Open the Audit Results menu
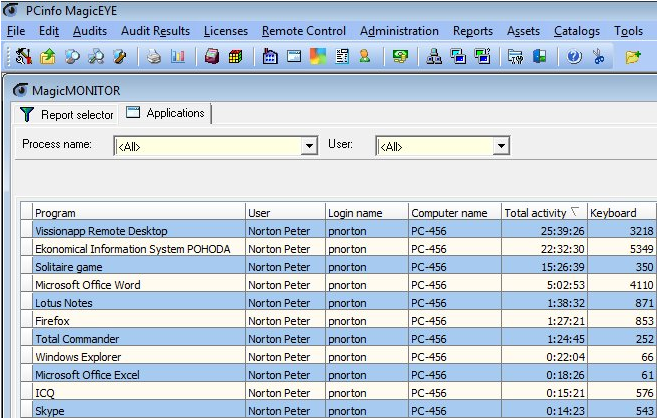 (x=155, y=31)
